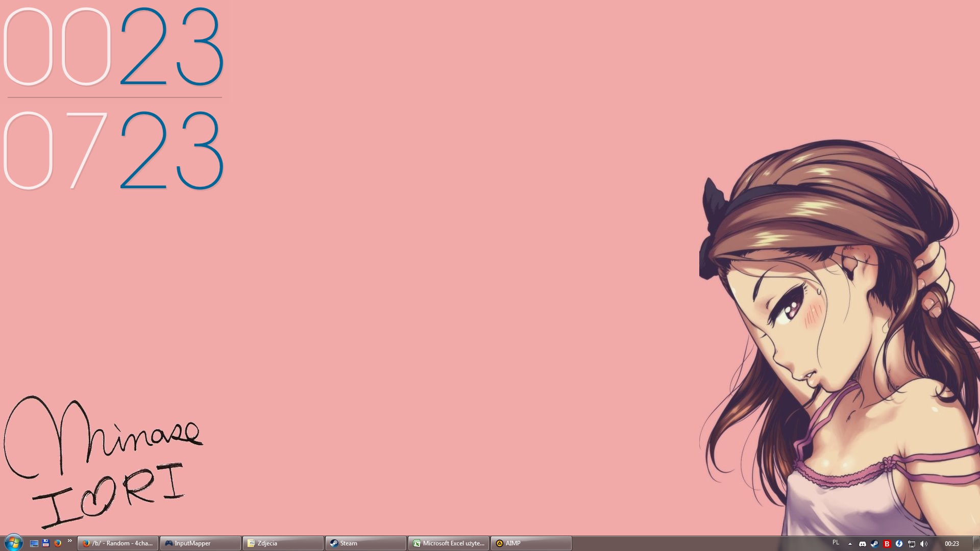Open the Windows Start menu
Screen dimensions: 980x551
(x=13, y=543)
